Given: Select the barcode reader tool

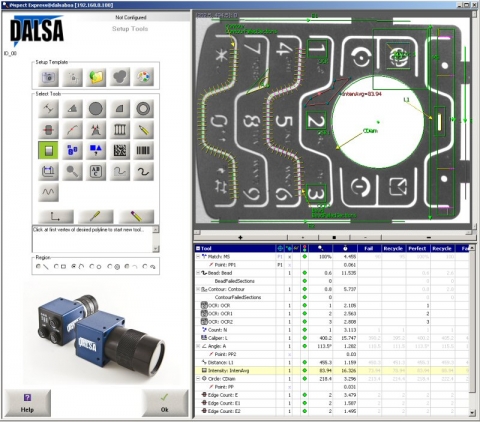Looking at the screenshot, I should click(143, 150).
